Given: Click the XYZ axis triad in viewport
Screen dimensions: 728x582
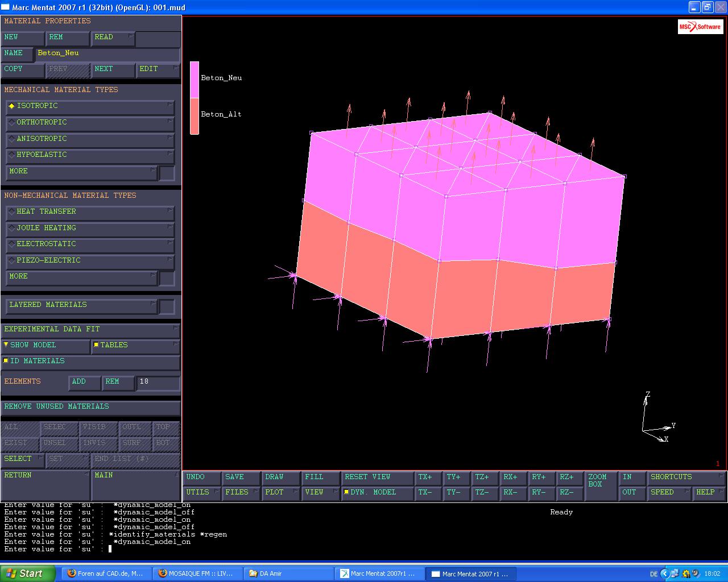Looking at the screenshot, I should pyautogui.click(x=657, y=418).
